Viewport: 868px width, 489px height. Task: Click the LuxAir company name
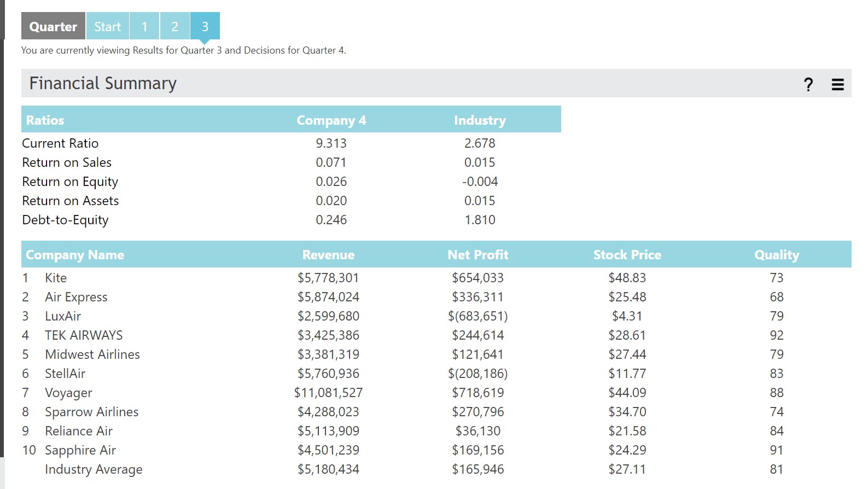pyautogui.click(x=63, y=316)
